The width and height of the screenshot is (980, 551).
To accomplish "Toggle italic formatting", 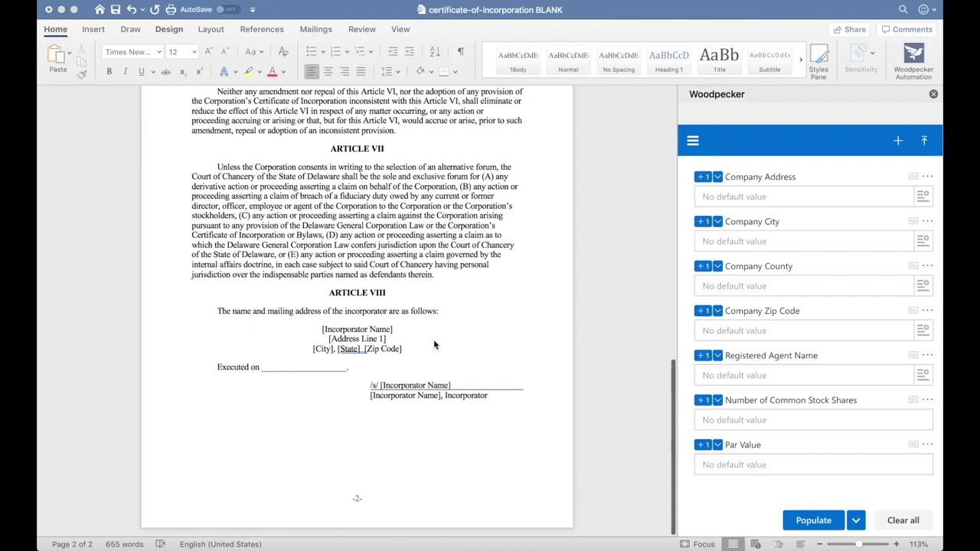I will click(125, 71).
